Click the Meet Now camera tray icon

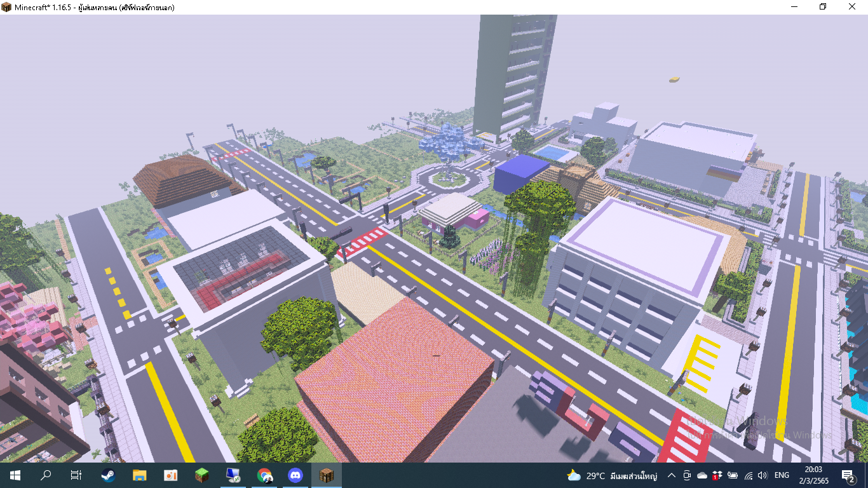click(687, 475)
